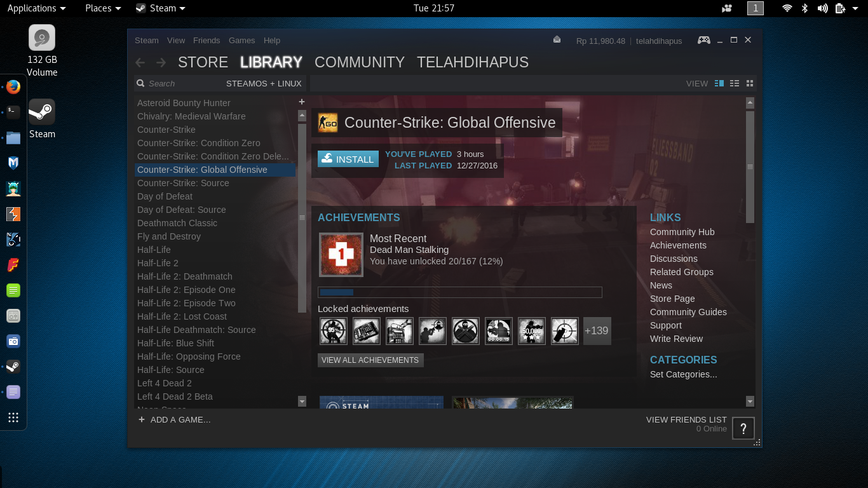Screen dimensions: 868x488
Task: Click the CS:GO game logo icon
Action: [328, 123]
